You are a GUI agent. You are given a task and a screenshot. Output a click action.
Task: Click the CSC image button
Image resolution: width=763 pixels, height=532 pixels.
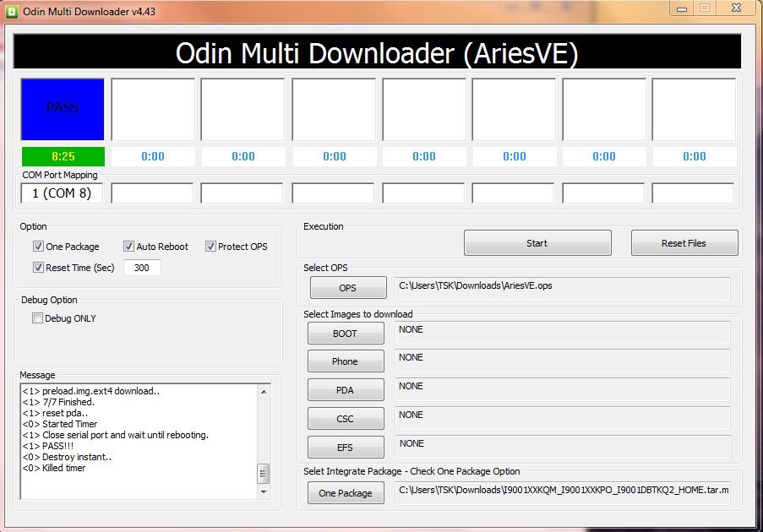[346, 419]
